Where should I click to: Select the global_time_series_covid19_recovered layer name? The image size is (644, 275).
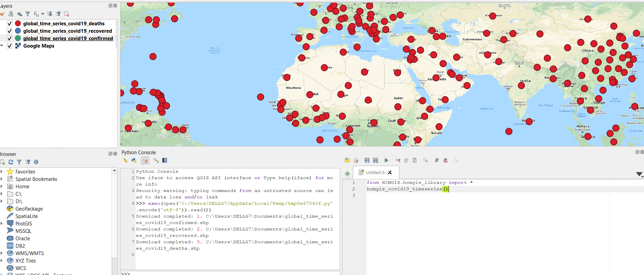(67, 31)
